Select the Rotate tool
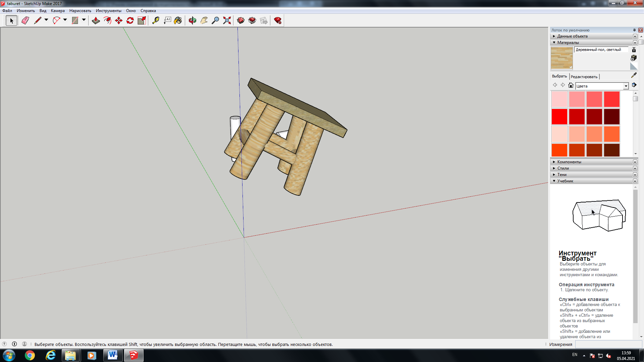The width and height of the screenshot is (644, 362). (130, 20)
